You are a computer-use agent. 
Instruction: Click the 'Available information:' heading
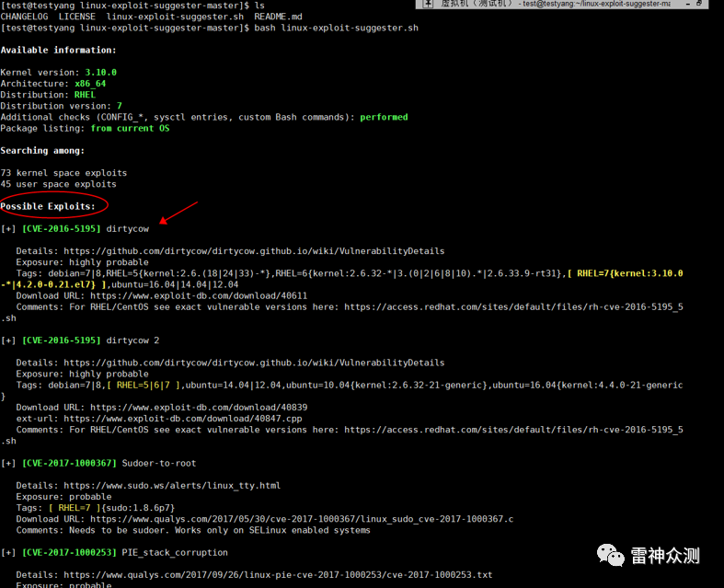coord(58,50)
